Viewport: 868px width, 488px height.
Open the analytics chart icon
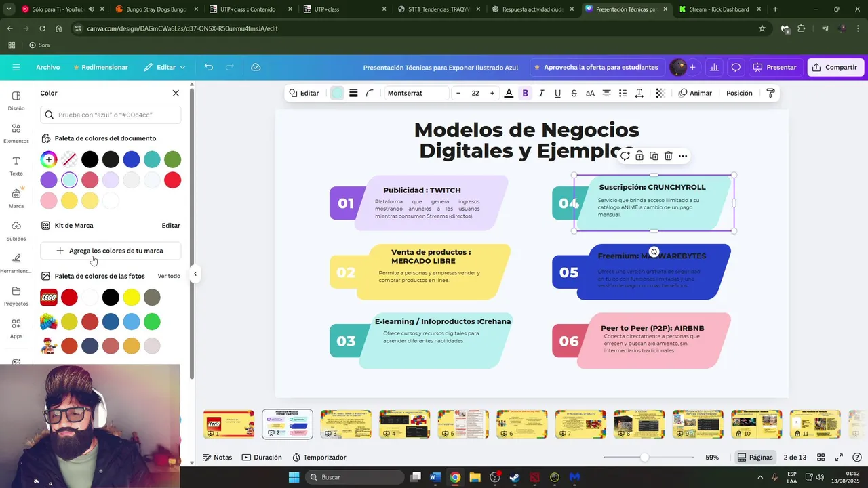pyautogui.click(x=714, y=67)
